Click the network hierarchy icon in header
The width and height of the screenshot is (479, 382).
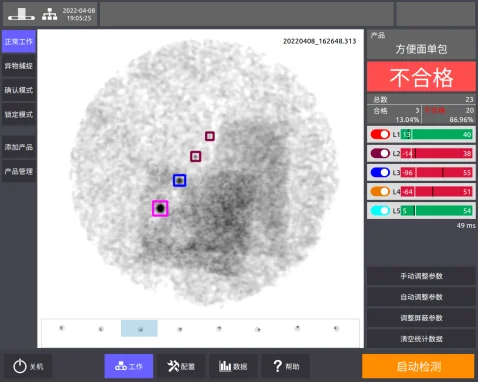coord(50,14)
